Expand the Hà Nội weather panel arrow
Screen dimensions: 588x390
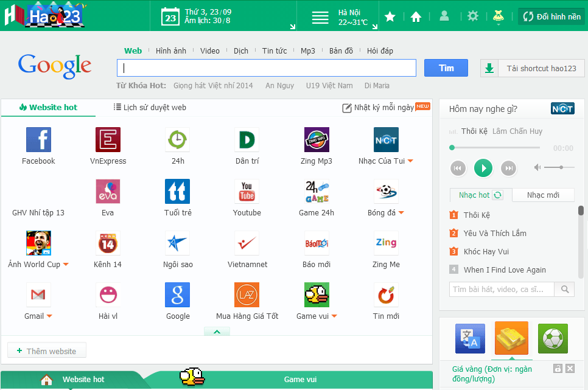[x=374, y=27]
